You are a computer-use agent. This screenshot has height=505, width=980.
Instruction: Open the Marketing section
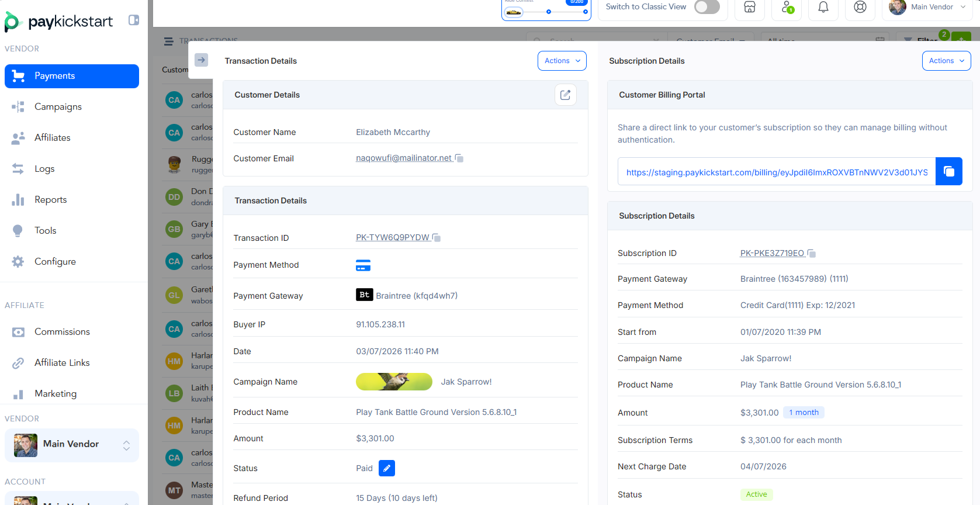coord(72,394)
